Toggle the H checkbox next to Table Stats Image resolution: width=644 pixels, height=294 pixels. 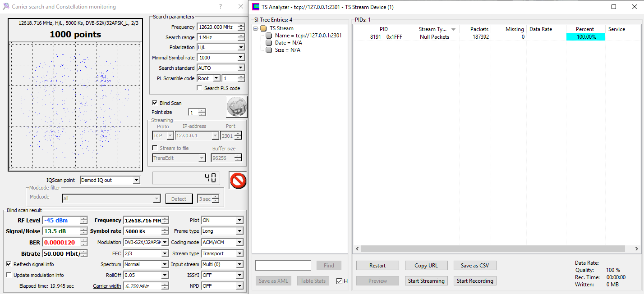click(x=340, y=281)
